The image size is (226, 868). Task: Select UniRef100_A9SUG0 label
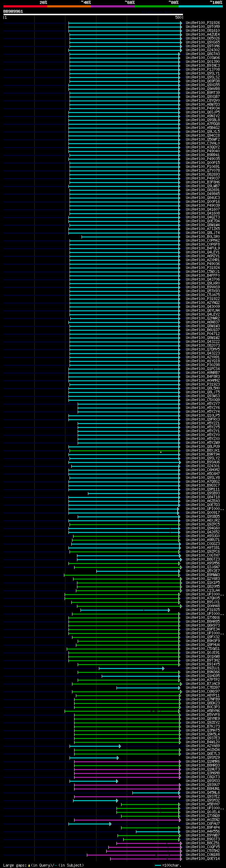pyautogui.click(x=203, y=536)
